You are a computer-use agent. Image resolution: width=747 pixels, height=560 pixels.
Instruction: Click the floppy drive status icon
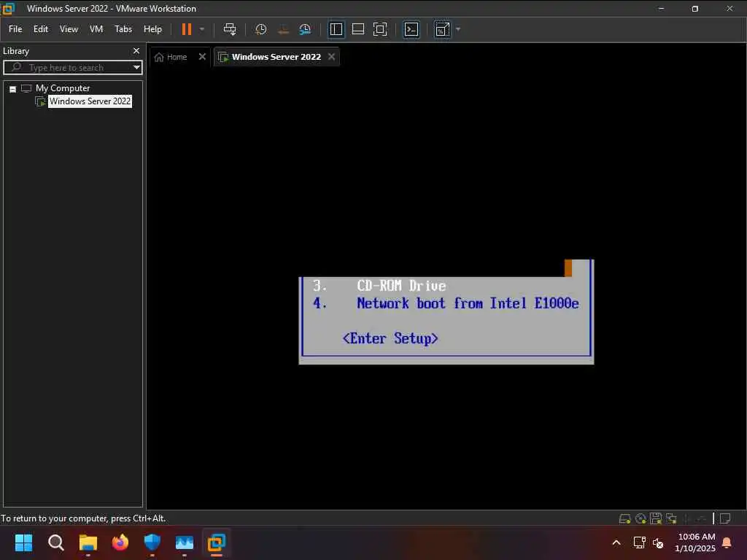pyautogui.click(x=656, y=518)
